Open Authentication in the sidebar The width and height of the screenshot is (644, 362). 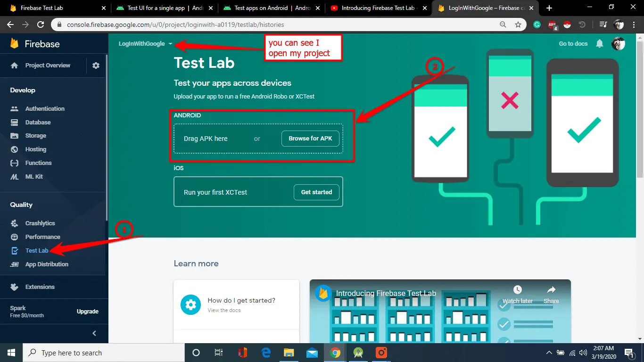45,108
